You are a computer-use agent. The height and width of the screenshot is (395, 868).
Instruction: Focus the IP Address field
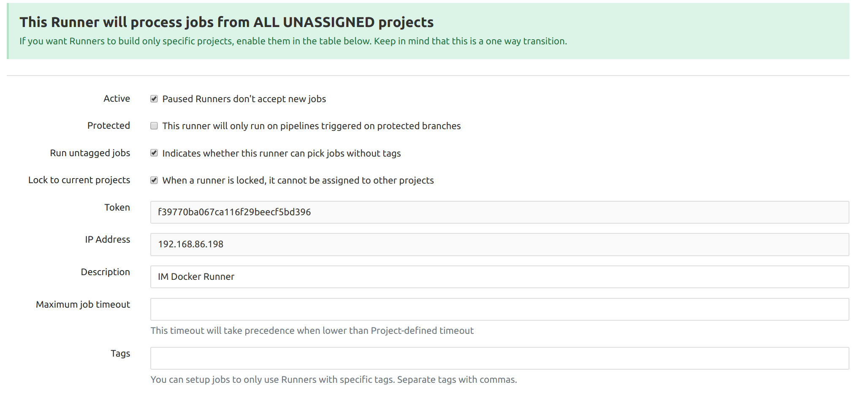click(x=499, y=244)
